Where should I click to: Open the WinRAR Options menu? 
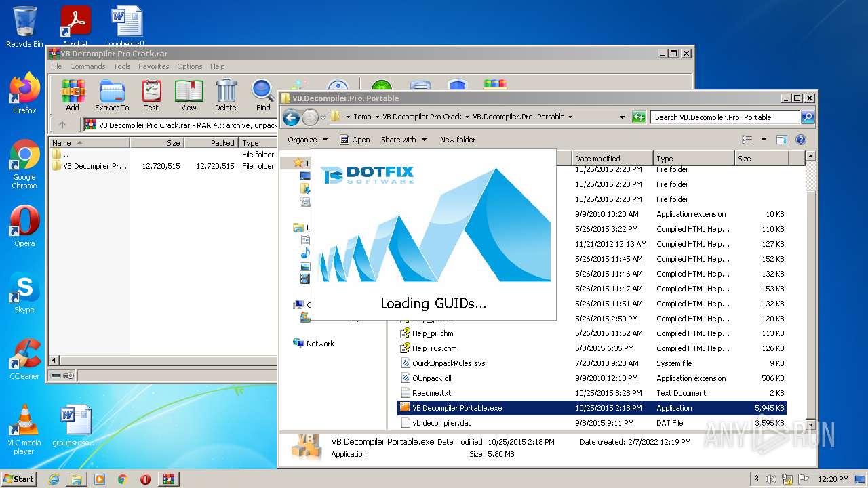click(x=190, y=66)
